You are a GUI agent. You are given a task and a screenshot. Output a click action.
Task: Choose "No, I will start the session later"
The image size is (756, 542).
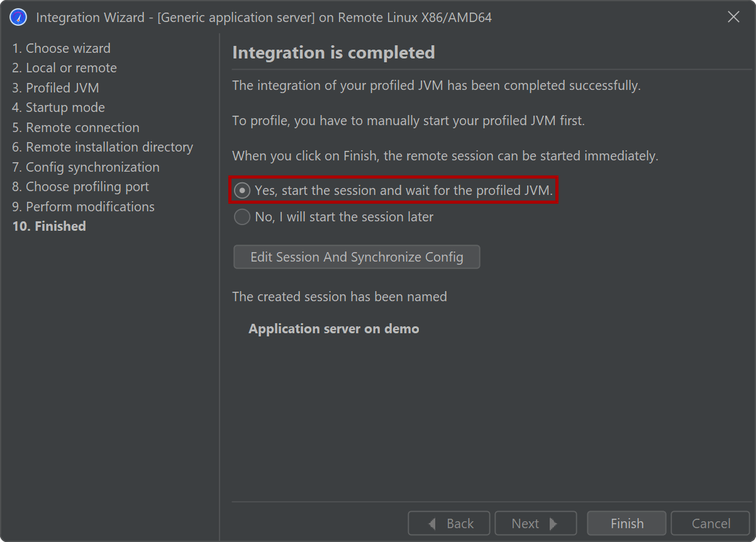pyautogui.click(x=242, y=217)
